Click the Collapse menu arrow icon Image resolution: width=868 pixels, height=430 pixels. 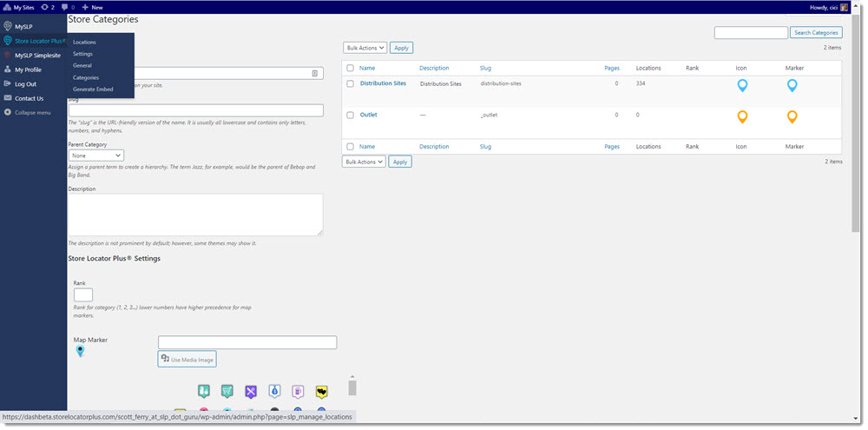click(x=8, y=112)
